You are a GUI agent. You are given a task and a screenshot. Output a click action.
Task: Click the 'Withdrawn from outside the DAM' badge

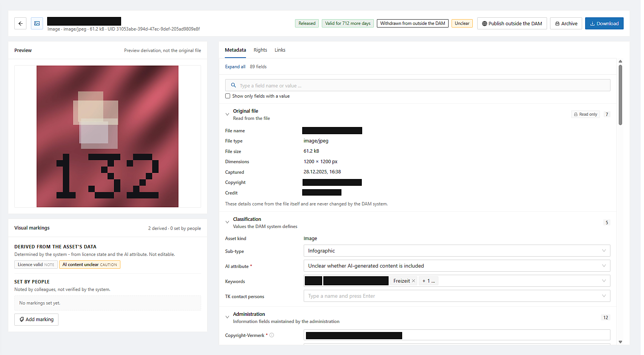click(412, 23)
